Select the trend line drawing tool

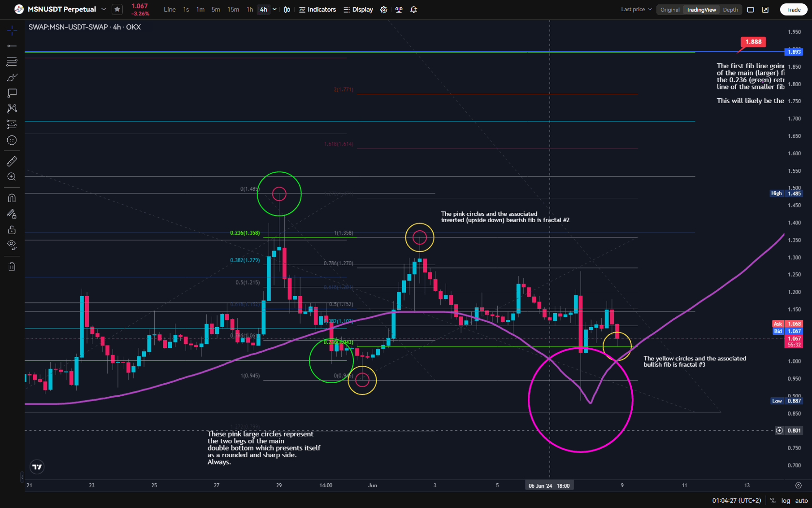coord(12,46)
